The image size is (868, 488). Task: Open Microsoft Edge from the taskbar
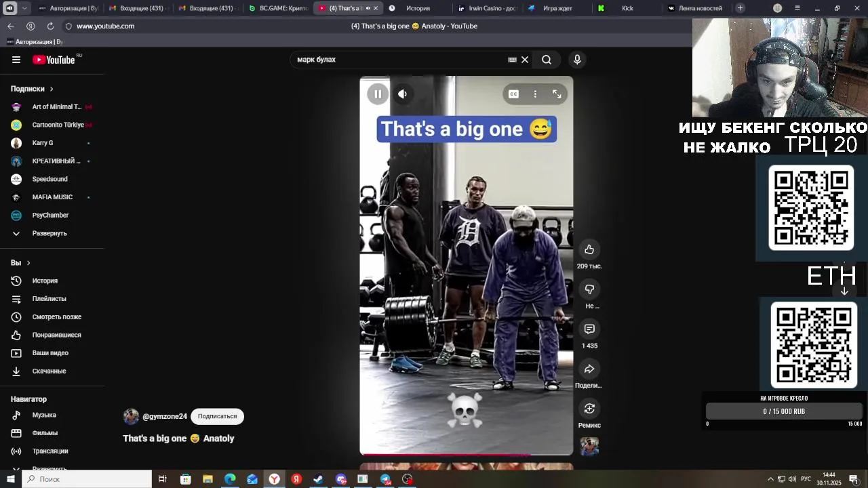point(230,479)
